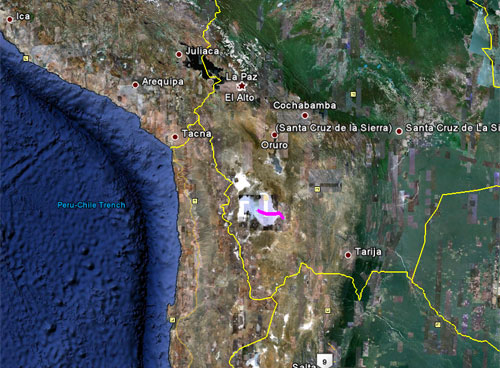500x368 pixels.
Task: Click the 'Oruro' label
Action: (x=274, y=145)
